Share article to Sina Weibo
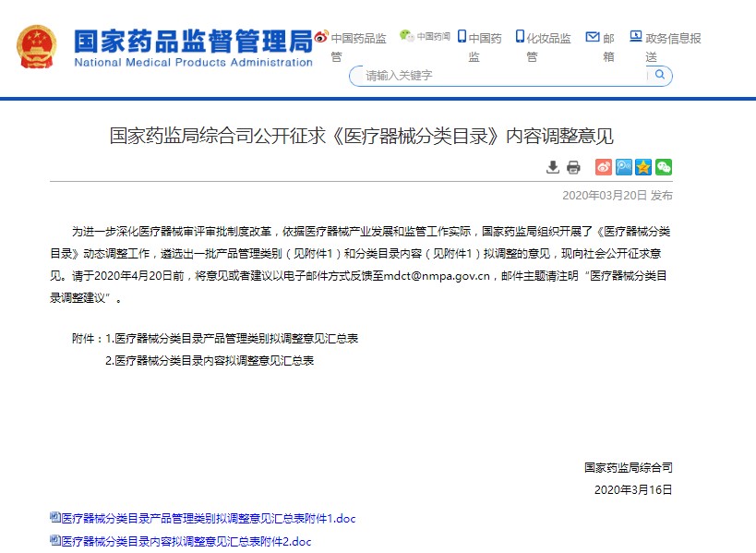The image size is (756, 553). pos(603,167)
